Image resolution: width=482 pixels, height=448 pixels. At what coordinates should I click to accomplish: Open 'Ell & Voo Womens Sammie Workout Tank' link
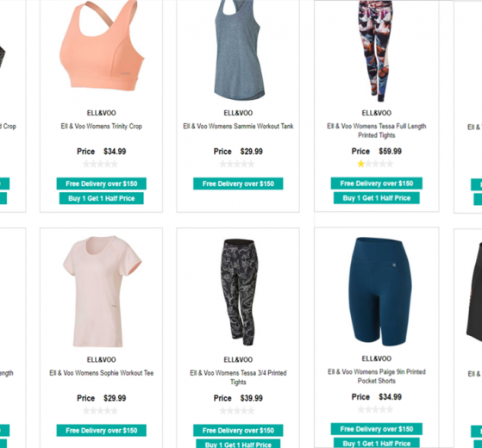coord(238,126)
